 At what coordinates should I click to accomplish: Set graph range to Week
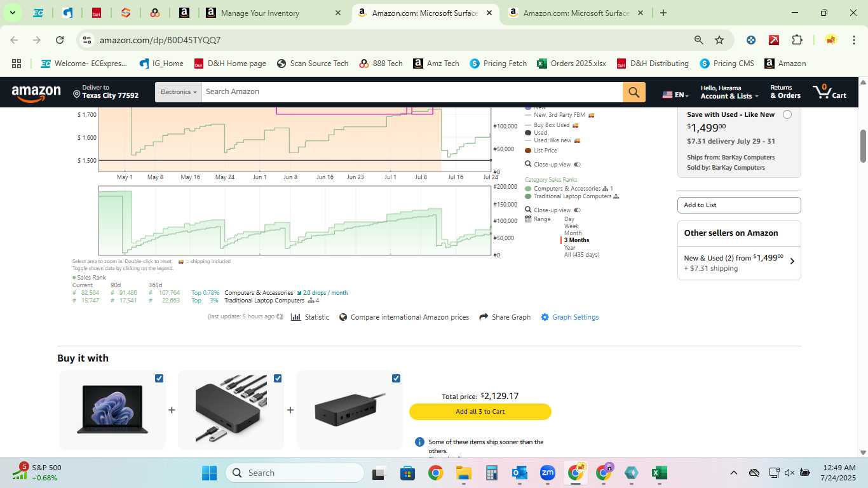pyautogui.click(x=571, y=226)
